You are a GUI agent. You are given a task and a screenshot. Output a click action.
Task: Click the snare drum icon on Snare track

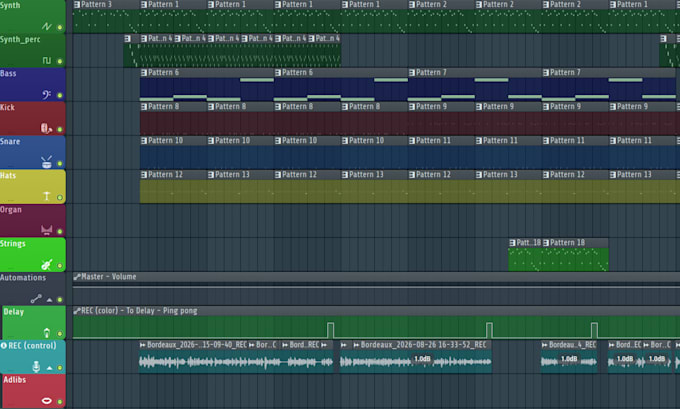46,162
